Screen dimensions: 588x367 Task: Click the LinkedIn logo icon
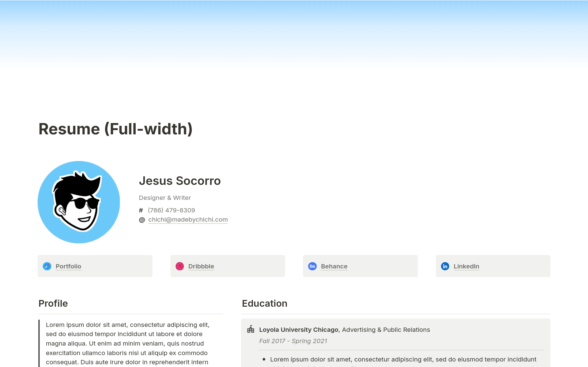[x=445, y=266]
